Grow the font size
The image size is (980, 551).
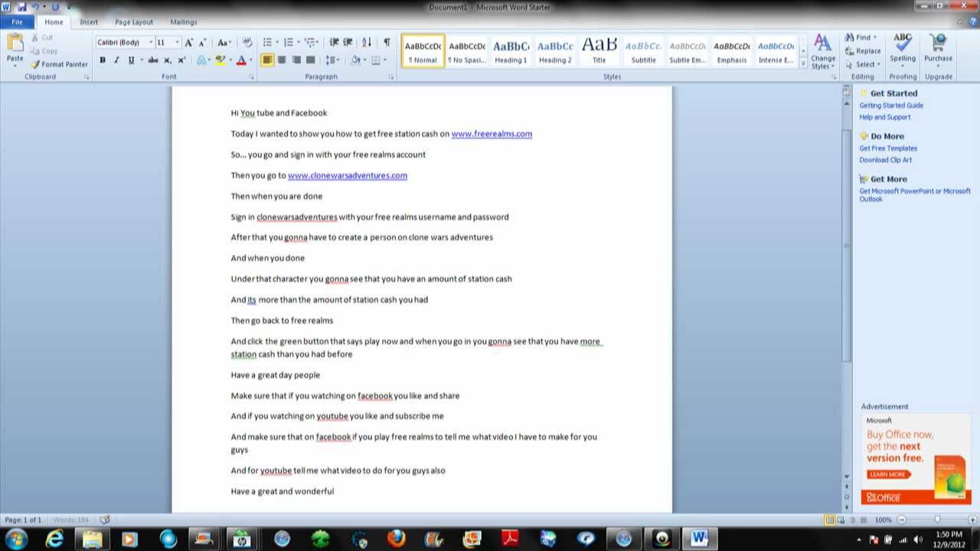coord(189,43)
